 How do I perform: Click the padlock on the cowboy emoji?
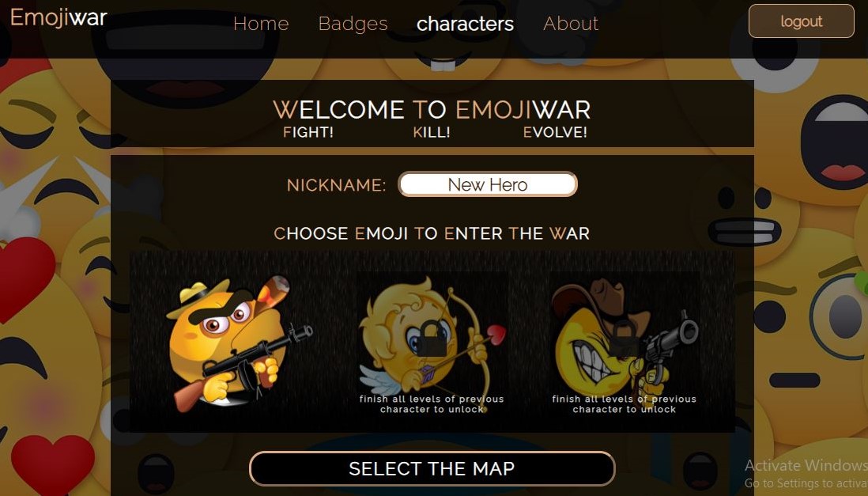click(624, 338)
